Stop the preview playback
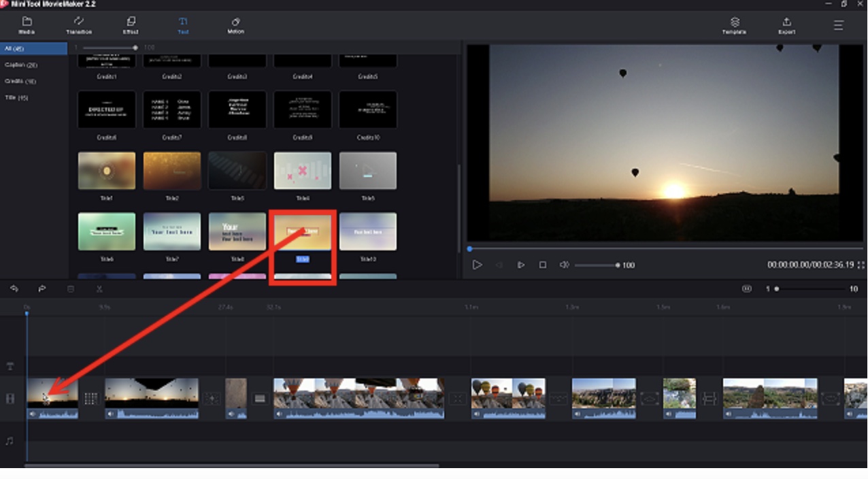This screenshot has height=479, width=868. [x=543, y=265]
